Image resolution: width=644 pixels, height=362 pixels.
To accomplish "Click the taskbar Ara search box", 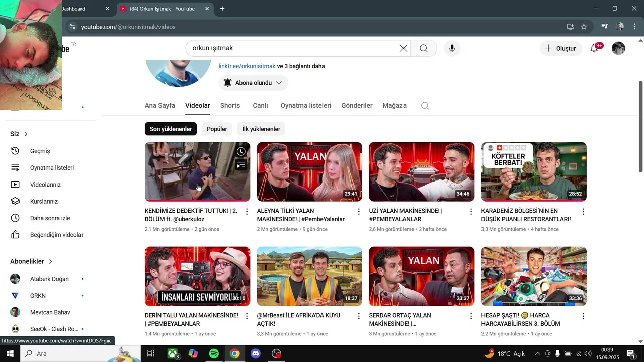I will [x=80, y=354].
